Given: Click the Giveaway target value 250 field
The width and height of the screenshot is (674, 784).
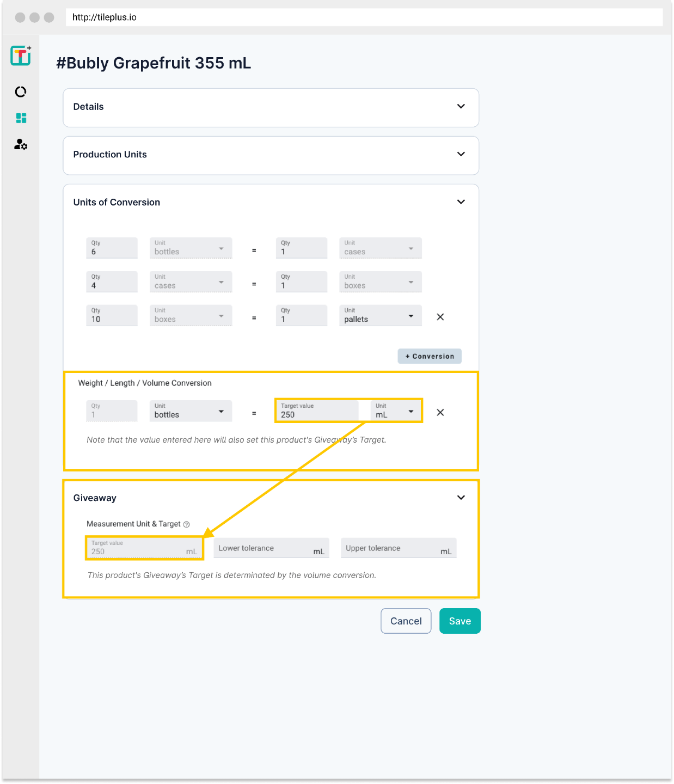Looking at the screenshot, I should pyautogui.click(x=144, y=548).
